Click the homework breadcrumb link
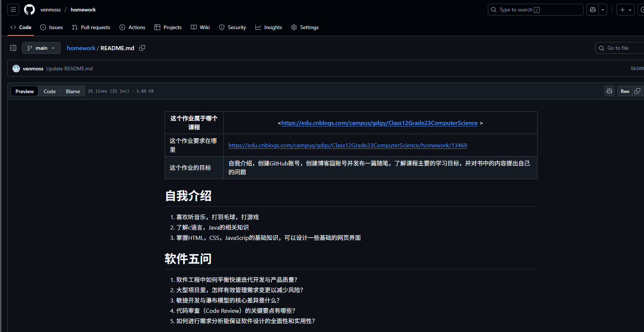Image resolution: width=644 pixels, height=332 pixels. click(x=81, y=48)
